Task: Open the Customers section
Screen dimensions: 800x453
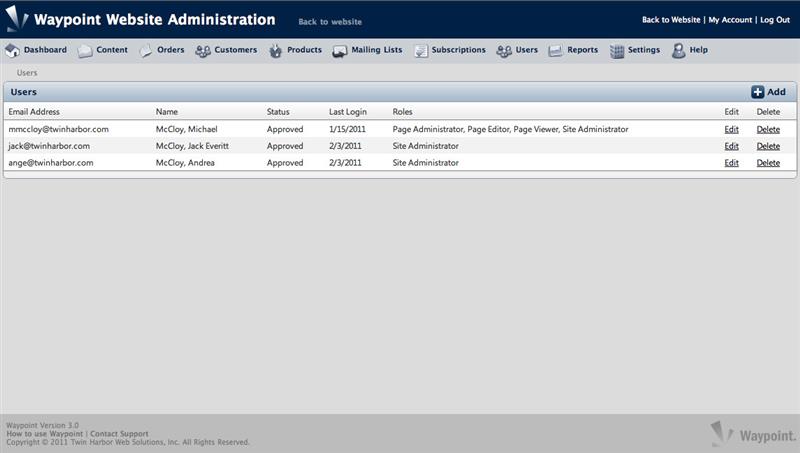Action: [x=236, y=50]
